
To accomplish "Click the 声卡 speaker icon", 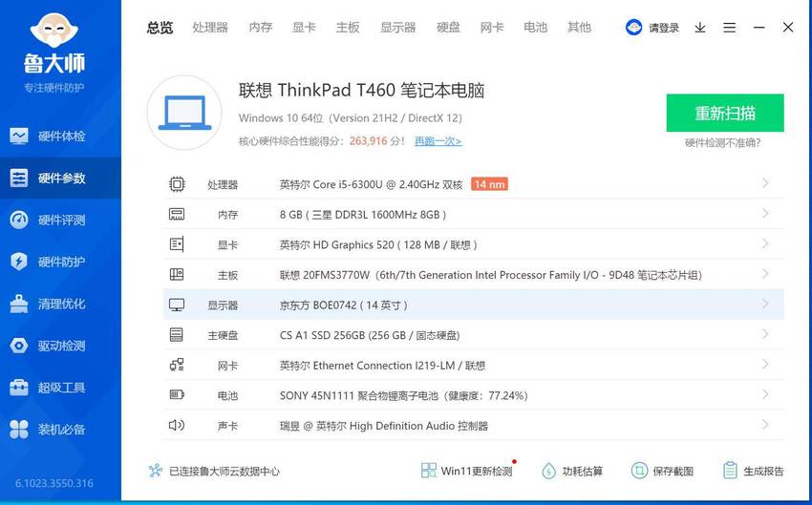I will click(177, 426).
